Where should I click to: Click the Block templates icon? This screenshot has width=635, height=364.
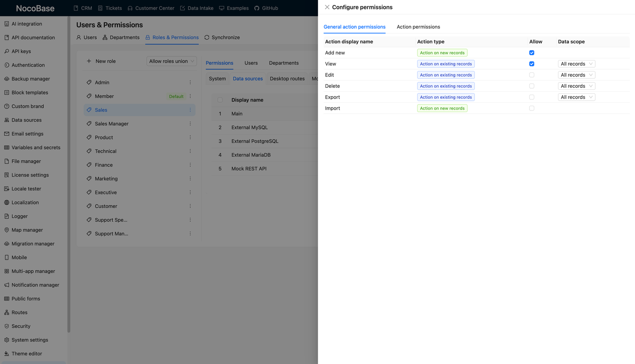[6, 93]
